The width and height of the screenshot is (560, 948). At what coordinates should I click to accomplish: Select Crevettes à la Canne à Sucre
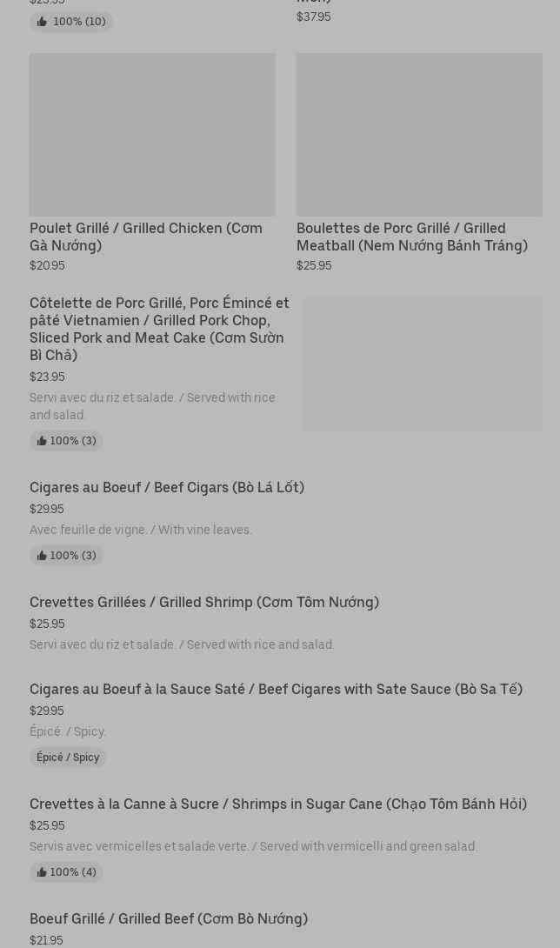[x=278, y=804]
